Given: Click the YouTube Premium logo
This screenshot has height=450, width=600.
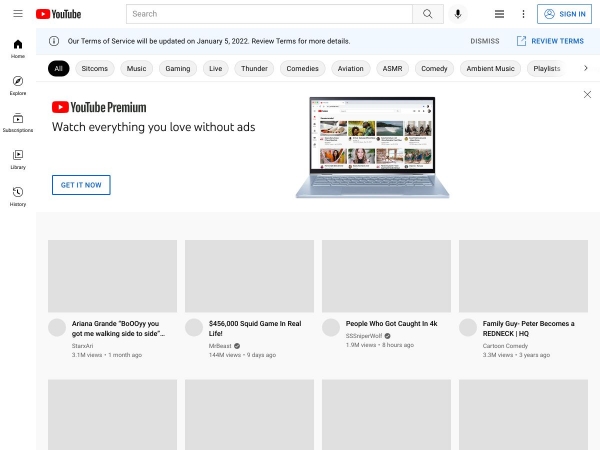Looking at the screenshot, I should 99,107.
